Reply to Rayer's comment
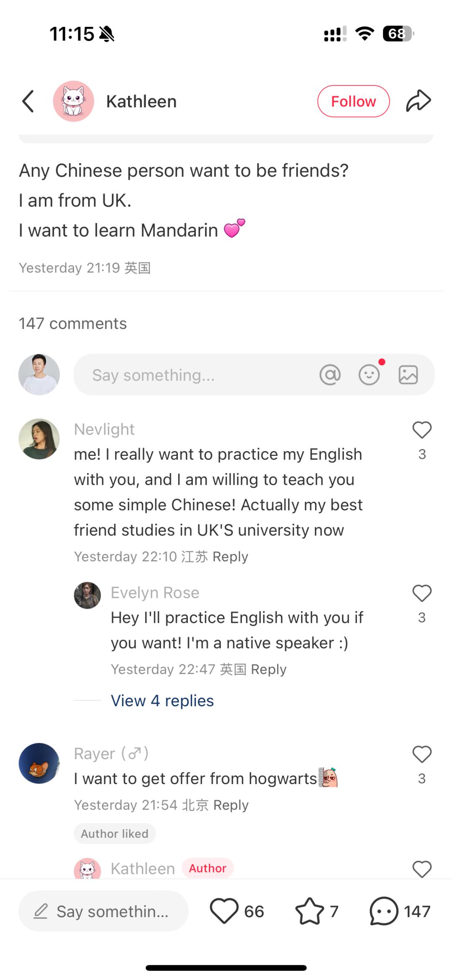The height and width of the screenshot is (980, 452). 231,805
